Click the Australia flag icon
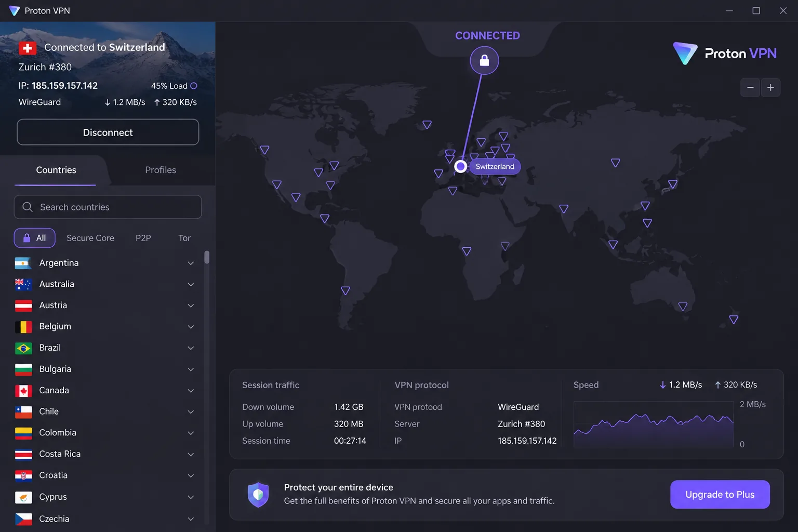 tap(23, 284)
